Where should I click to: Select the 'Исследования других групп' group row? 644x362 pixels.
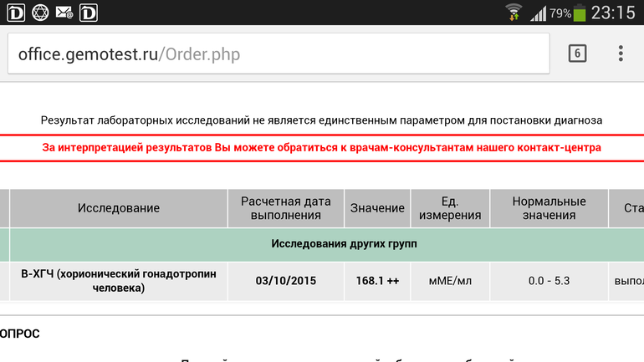point(344,244)
